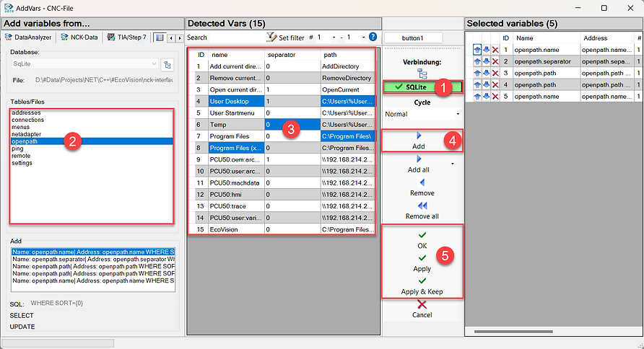Switch to the NCK-Data tab
This screenshot has height=349, width=644.
[79, 37]
